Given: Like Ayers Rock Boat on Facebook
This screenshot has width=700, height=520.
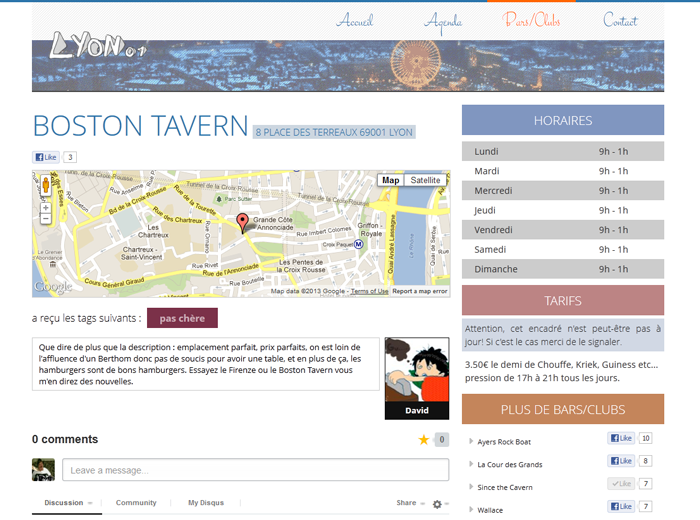Looking at the screenshot, I should (621, 439).
